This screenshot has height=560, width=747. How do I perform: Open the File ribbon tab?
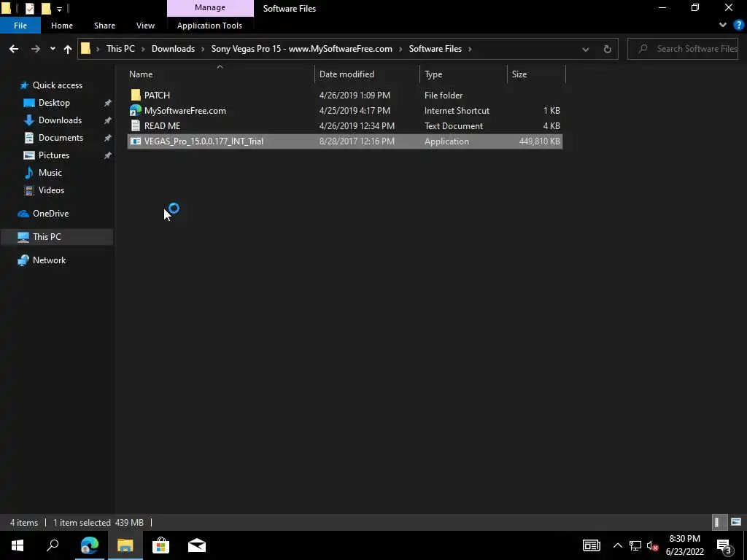click(x=20, y=26)
